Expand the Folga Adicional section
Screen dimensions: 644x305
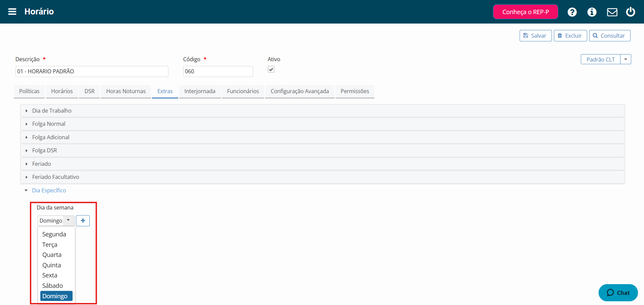tap(323, 137)
